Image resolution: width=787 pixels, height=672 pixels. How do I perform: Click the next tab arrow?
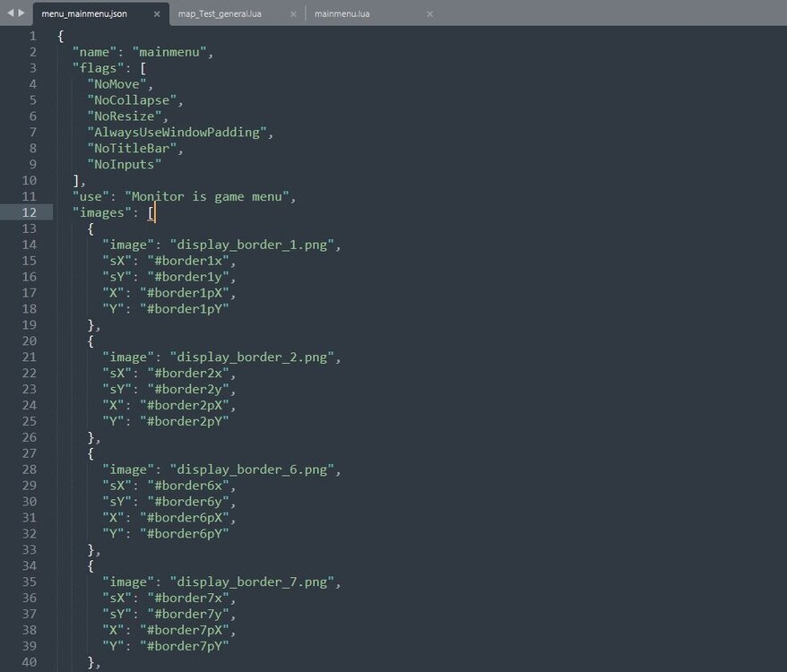(x=22, y=13)
